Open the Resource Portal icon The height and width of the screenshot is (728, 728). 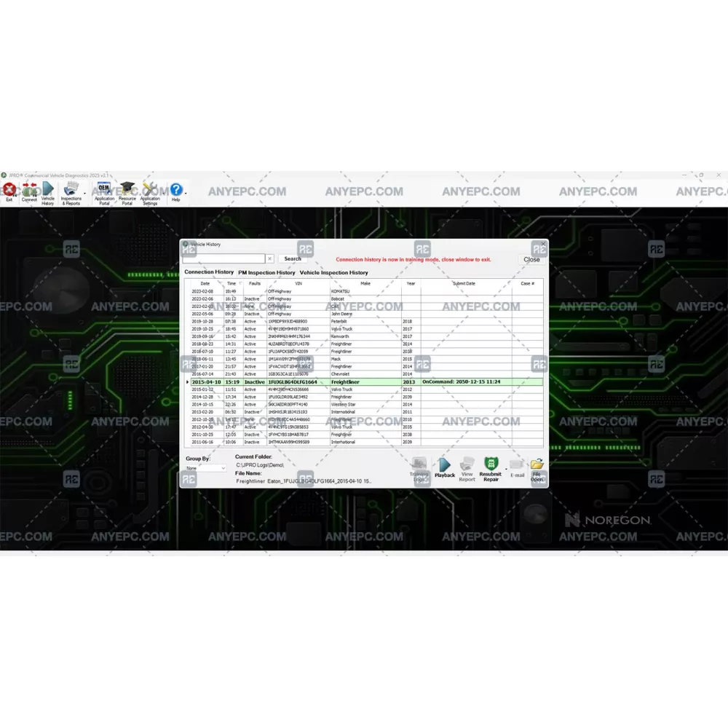127,191
